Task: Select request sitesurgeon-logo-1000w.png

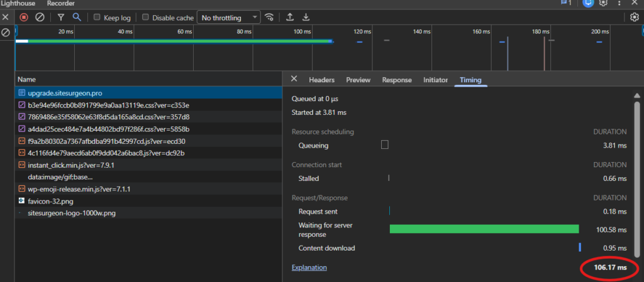Action: point(148,213)
